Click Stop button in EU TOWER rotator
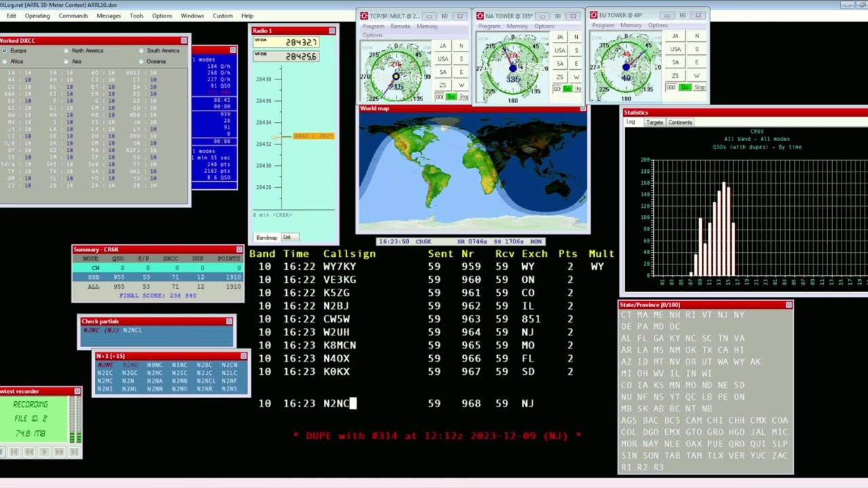Image resolution: width=868 pixels, height=488 pixels. [700, 87]
